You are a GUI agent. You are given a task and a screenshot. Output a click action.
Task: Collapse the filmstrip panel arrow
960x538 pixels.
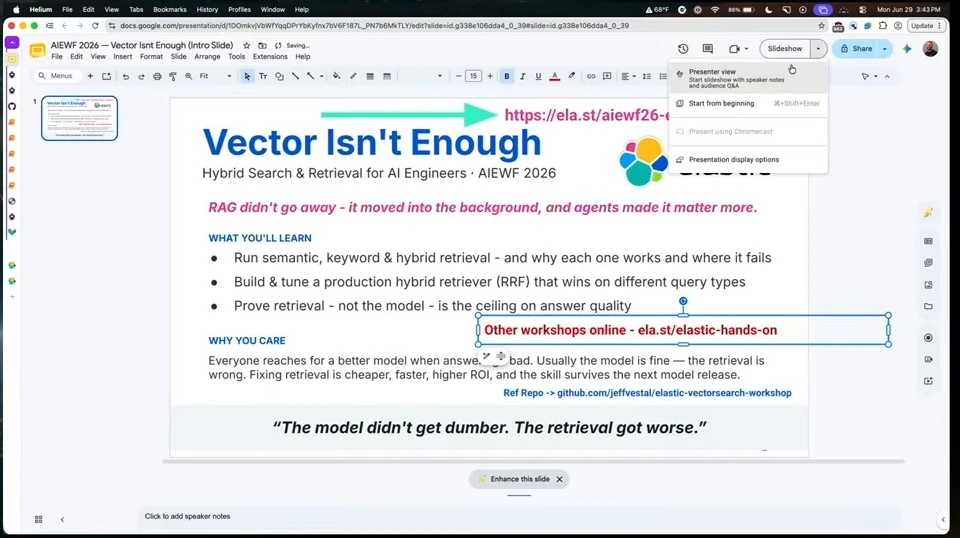[x=62, y=519]
